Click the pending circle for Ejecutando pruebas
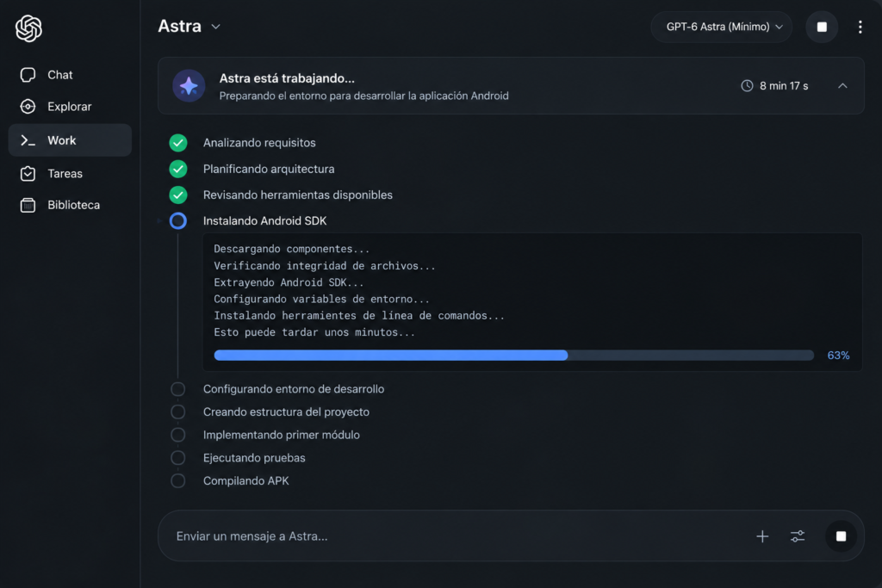The image size is (882, 588). coord(177,458)
